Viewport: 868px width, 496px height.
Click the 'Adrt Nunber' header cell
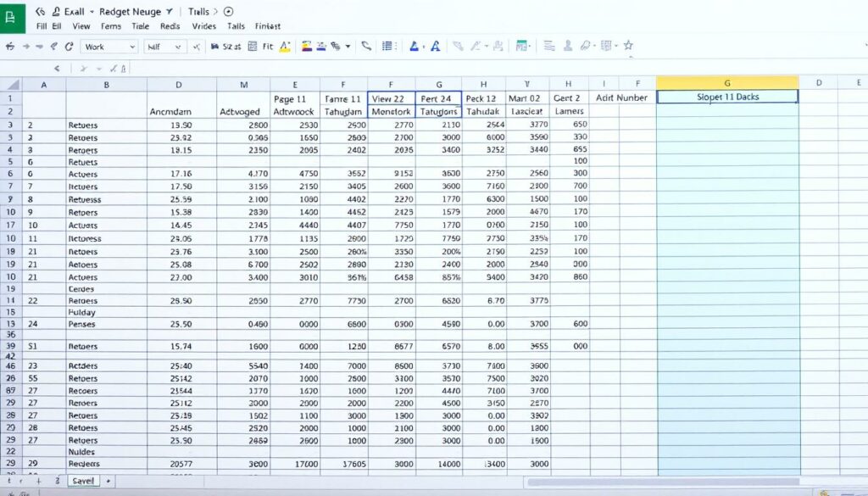[621, 98]
